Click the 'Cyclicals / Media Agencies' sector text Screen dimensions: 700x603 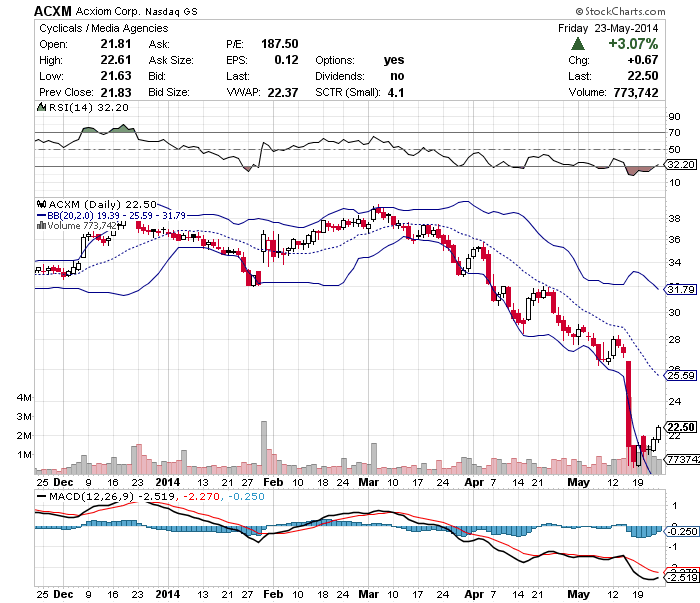(104, 28)
